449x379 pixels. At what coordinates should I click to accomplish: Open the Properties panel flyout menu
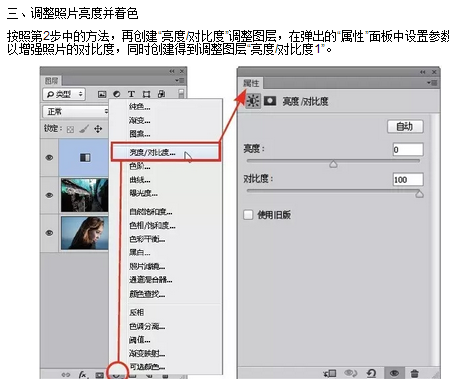432,82
